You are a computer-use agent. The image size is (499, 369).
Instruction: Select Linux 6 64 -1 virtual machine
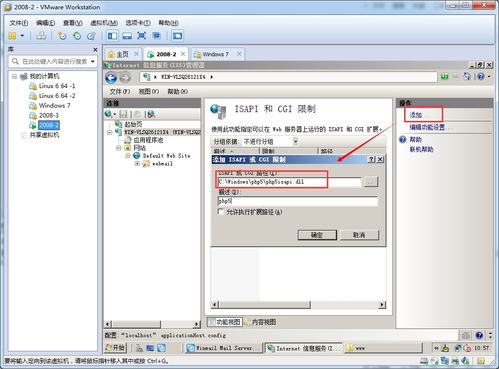pyautogui.click(x=57, y=86)
